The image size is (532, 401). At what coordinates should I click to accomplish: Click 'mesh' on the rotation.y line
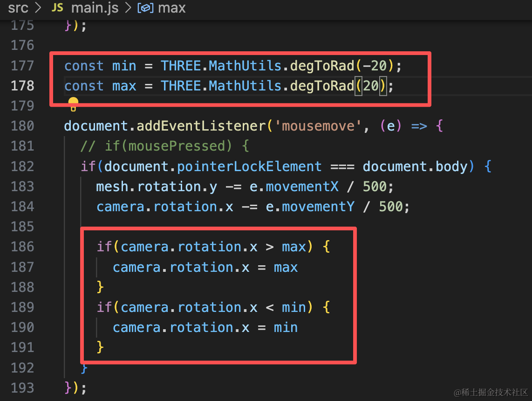112,187
